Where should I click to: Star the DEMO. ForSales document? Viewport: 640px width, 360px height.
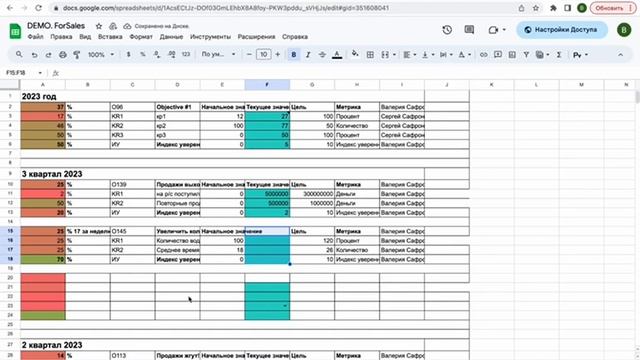pyautogui.click(x=99, y=26)
